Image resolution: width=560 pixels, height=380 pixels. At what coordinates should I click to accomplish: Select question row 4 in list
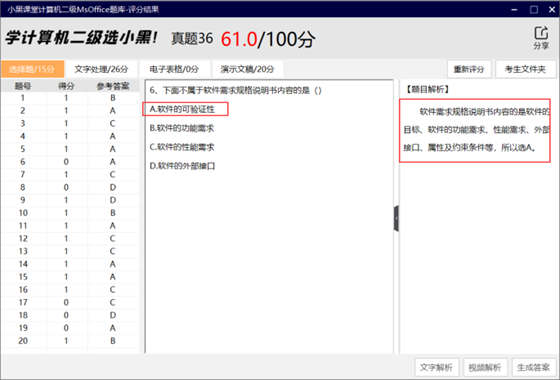[x=70, y=136]
